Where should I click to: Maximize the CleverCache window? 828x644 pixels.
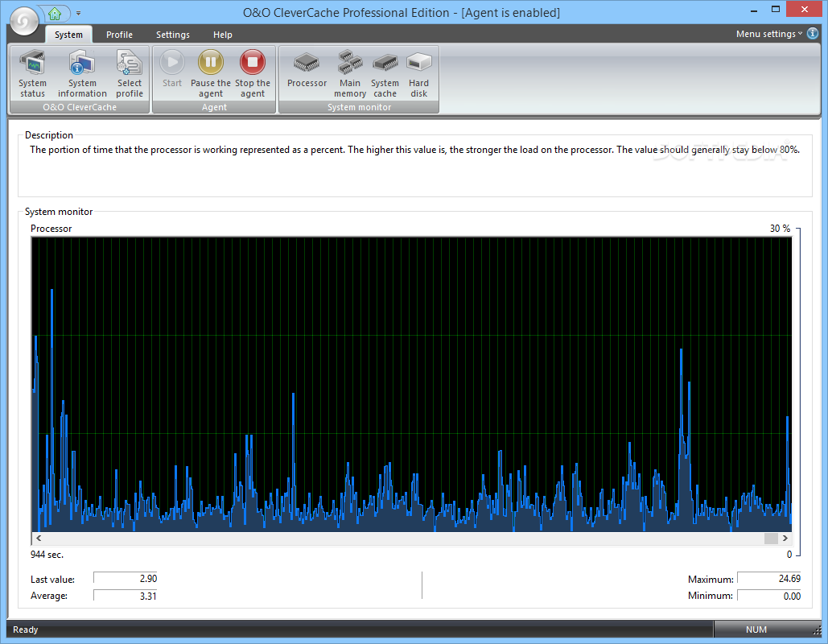pos(775,9)
